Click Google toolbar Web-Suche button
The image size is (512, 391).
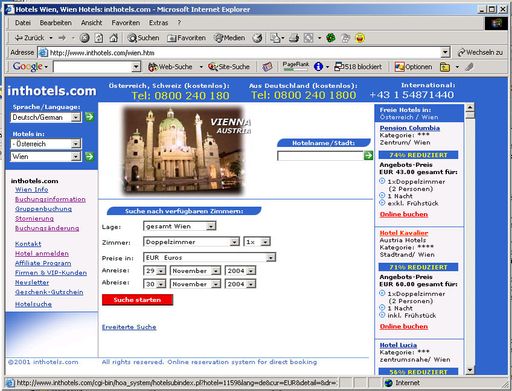(170, 67)
